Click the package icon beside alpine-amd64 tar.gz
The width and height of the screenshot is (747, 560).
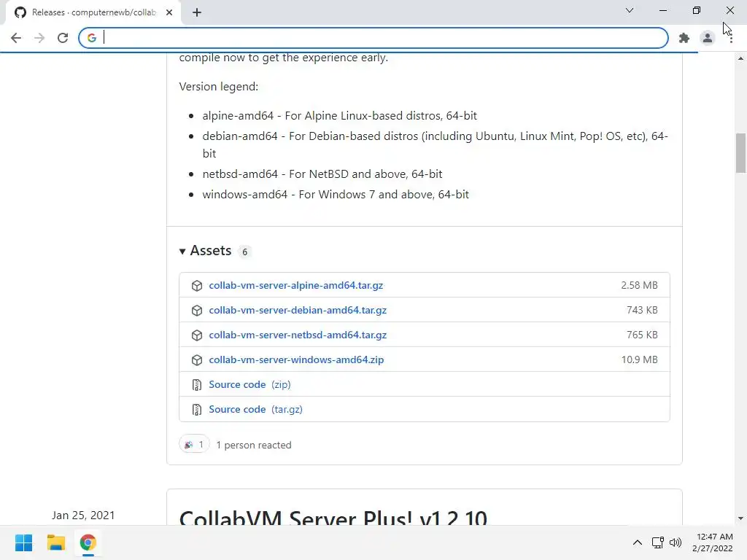pyautogui.click(x=197, y=285)
